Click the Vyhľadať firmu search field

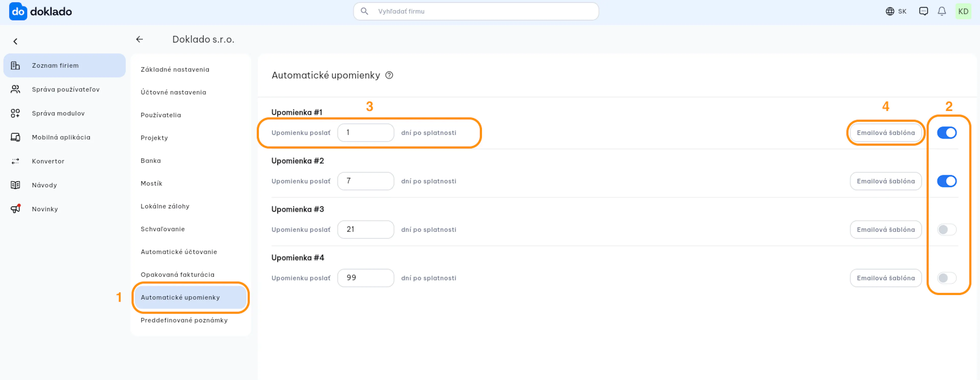click(x=476, y=11)
